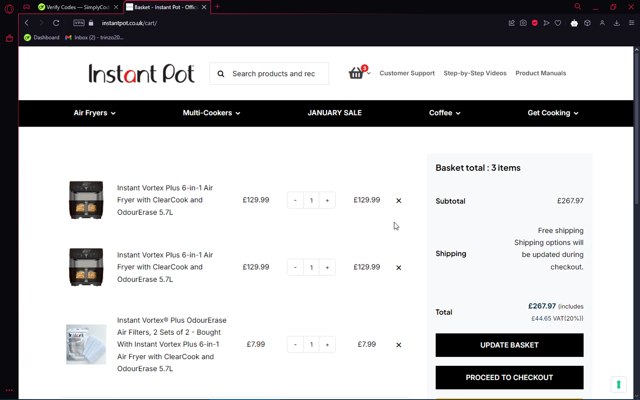640x400 pixels.
Task: Open the sidebar icon below Opera logo
Action: click(x=9, y=38)
